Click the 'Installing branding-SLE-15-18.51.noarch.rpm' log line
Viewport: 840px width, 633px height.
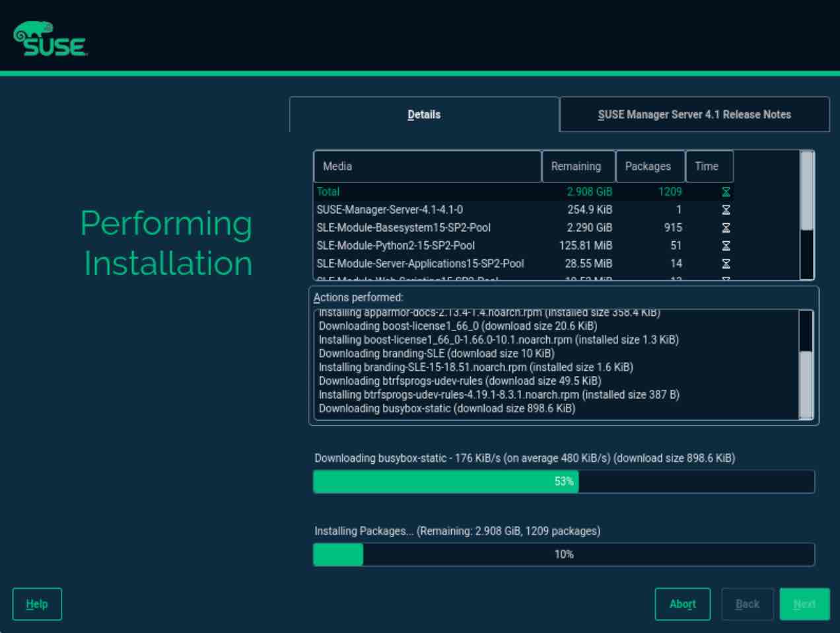pyautogui.click(x=475, y=367)
